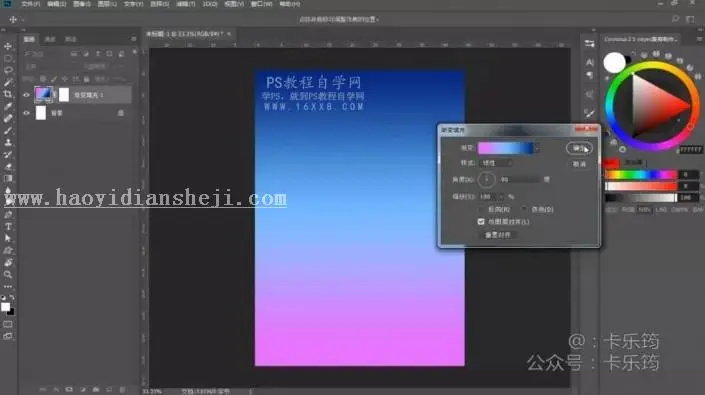Click the Reset Alignment button

(x=498, y=235)
